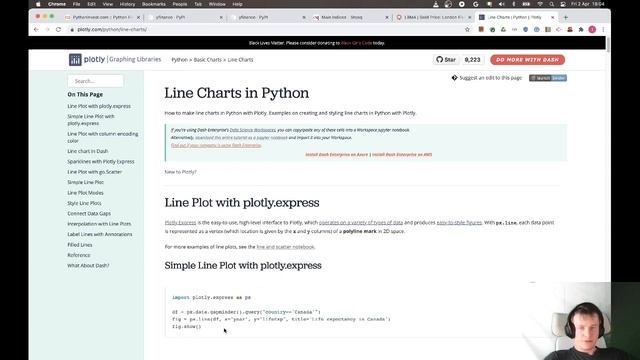Switch to the Pythoninvest.com tab
640x360 pixels.
pos(102,17)
